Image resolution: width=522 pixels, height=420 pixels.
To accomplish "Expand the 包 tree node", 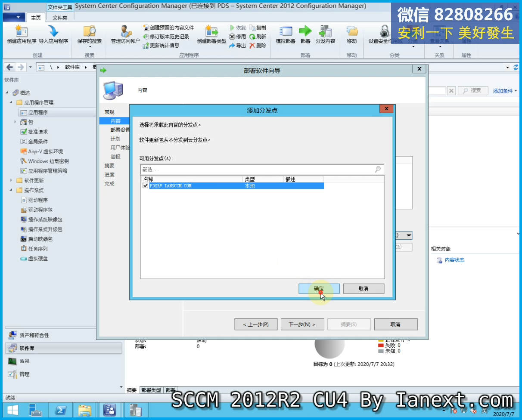I will (16, 122).
